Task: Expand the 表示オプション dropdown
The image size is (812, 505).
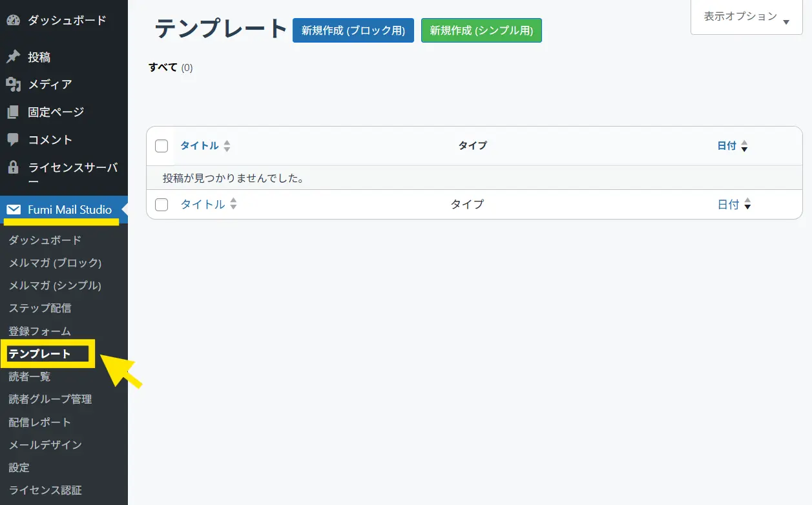Action: tap(746, 17)
